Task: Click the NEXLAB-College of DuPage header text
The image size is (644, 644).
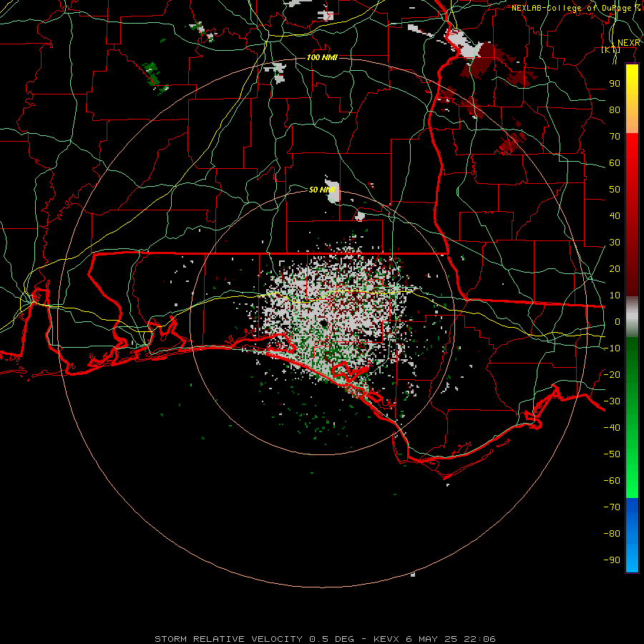Action: tap(575, 8)
